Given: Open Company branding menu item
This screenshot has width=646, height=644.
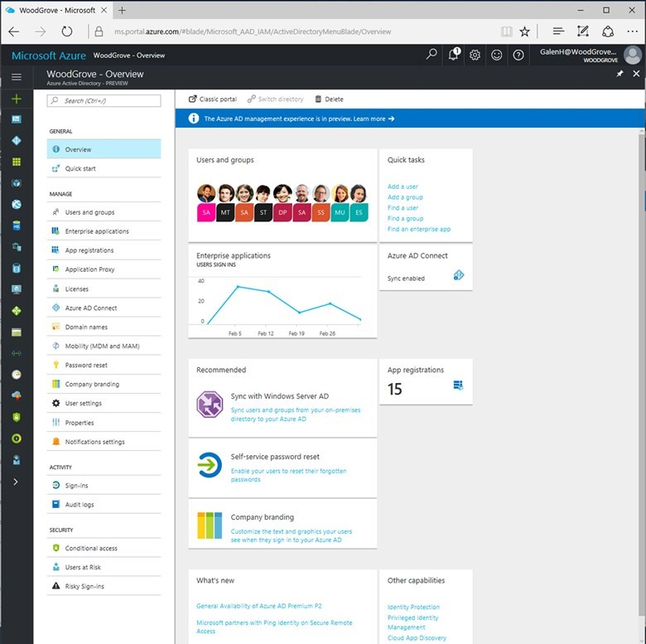Looking at the screenshot, I should point(104,384).
